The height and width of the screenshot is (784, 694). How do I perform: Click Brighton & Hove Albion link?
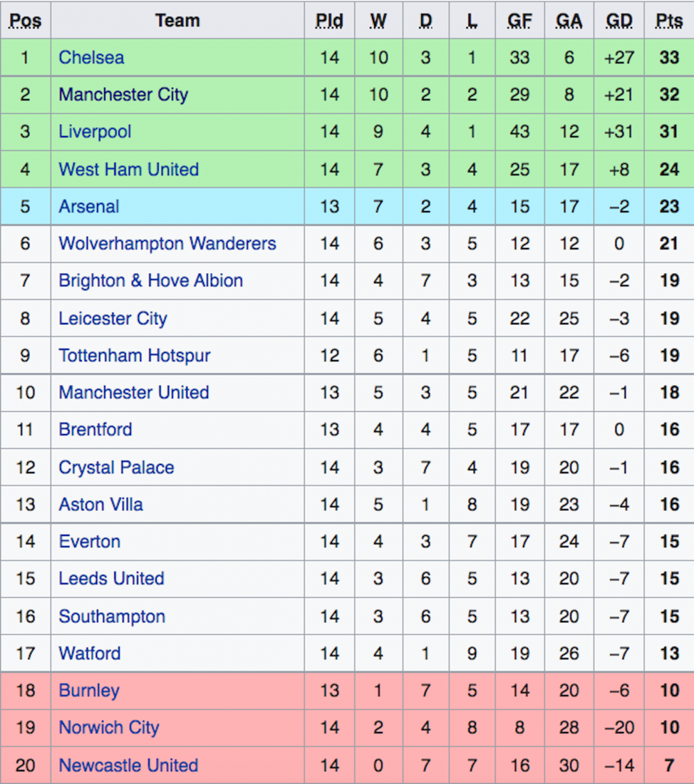click(x=151, y=281)
